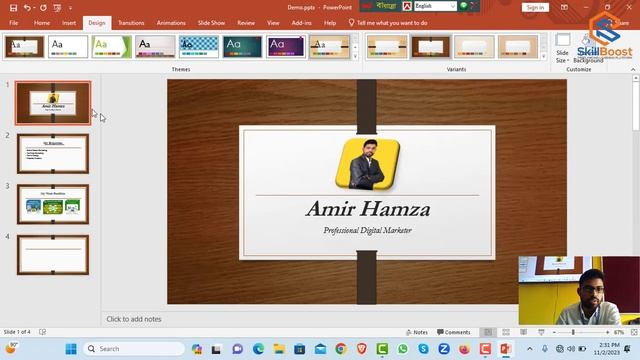Select slide 3 thumbnail with three images
The height and width of the screenshot is (360, 640).
[x=53, y=204]
